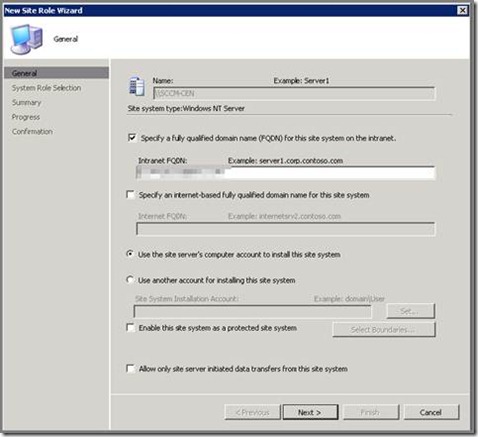This screenshot has height=437, width=478.
Task: Tick protected site system checkbox
Action: click(130, 327)
